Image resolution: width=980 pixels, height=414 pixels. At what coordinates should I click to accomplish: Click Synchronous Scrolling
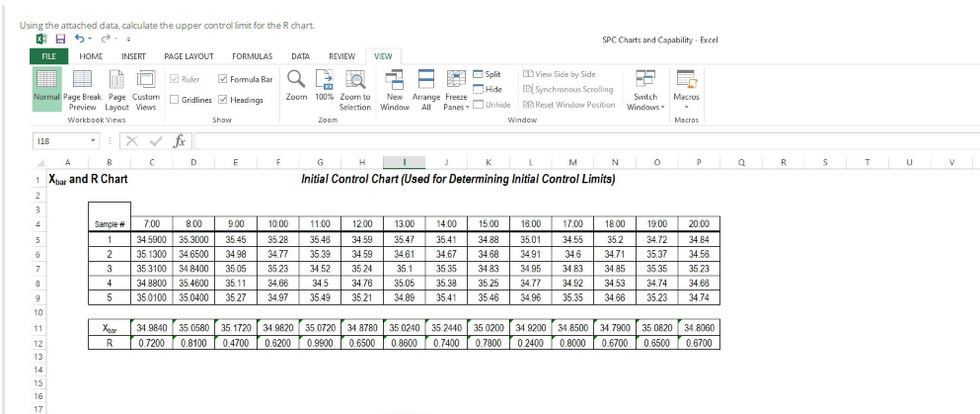568,90
